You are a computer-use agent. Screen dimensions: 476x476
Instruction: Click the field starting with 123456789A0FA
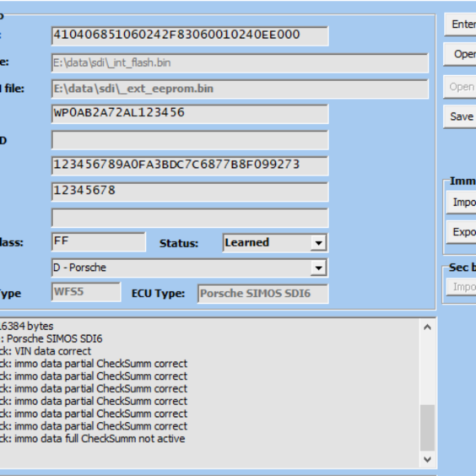click(190, 165)
